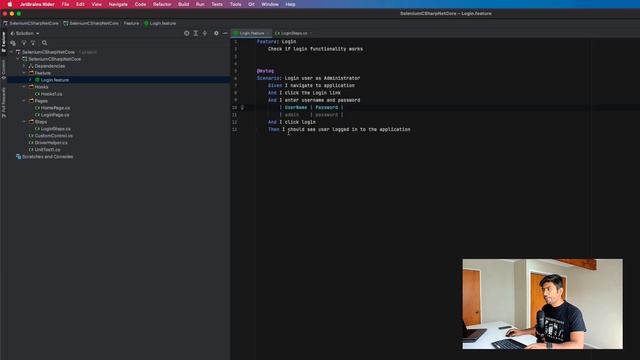Click 'Then I should see user logged in' step
The image size is (640, 360).
click(x=339, y=129)
